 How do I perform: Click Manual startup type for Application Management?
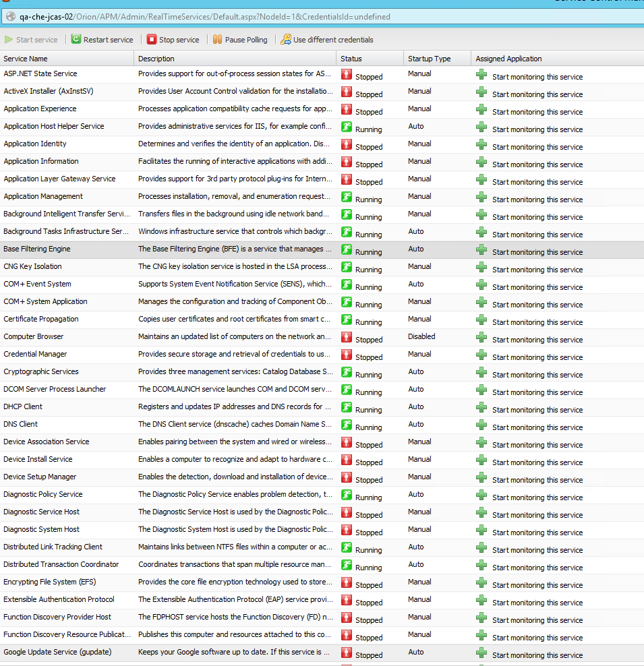(419, 196)
